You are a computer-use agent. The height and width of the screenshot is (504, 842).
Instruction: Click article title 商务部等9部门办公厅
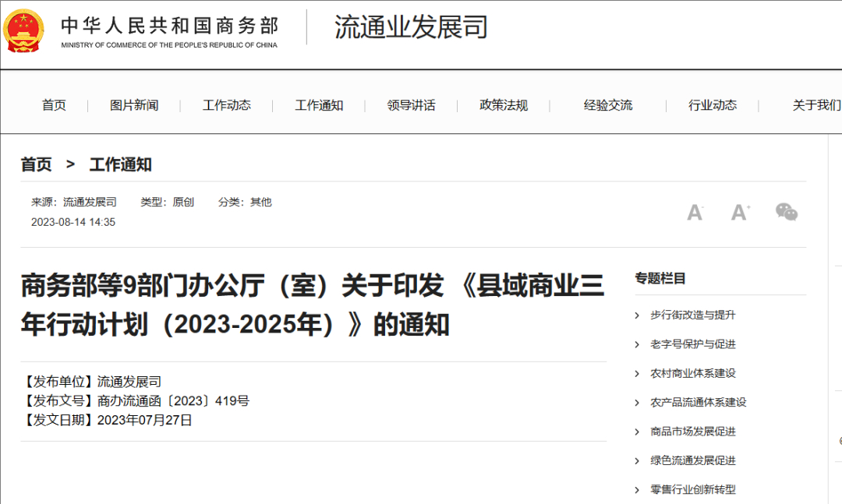coord(313,305)
